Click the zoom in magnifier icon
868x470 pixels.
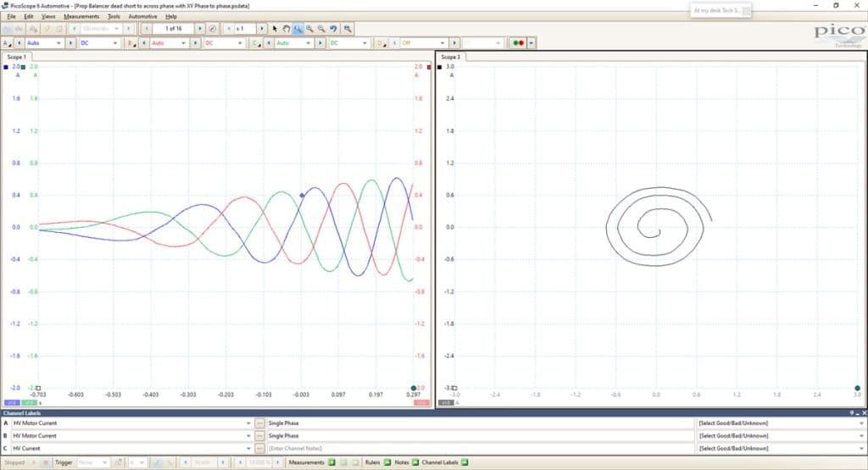pos(309,29)
